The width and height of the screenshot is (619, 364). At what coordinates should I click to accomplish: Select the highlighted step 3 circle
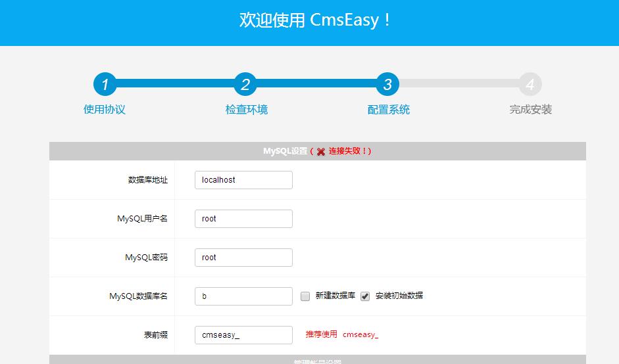[387, 84]
